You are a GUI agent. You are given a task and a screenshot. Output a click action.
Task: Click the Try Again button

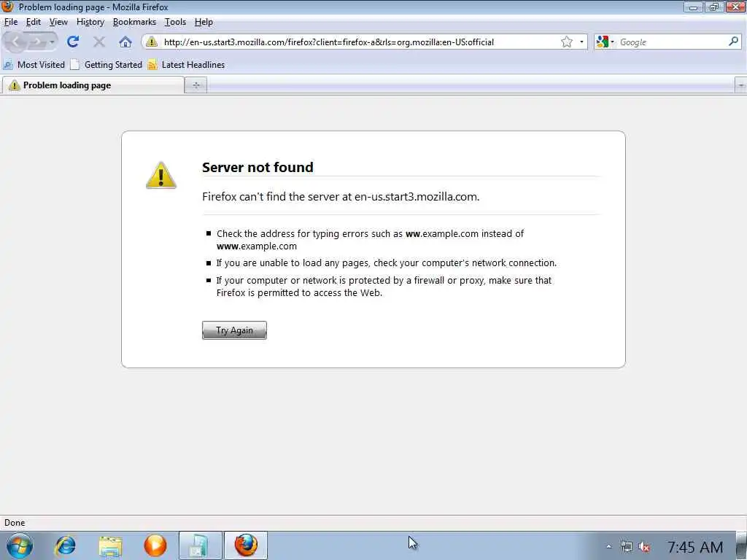click(234, 330)
